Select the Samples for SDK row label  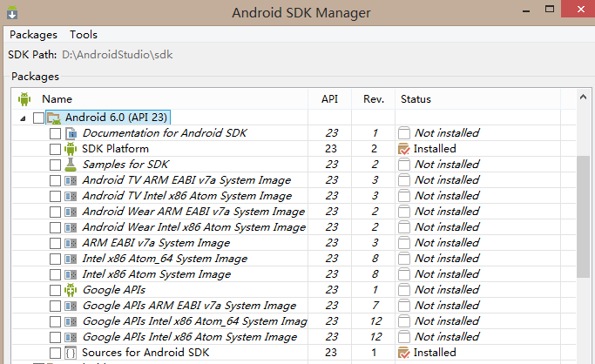(125, 165)
